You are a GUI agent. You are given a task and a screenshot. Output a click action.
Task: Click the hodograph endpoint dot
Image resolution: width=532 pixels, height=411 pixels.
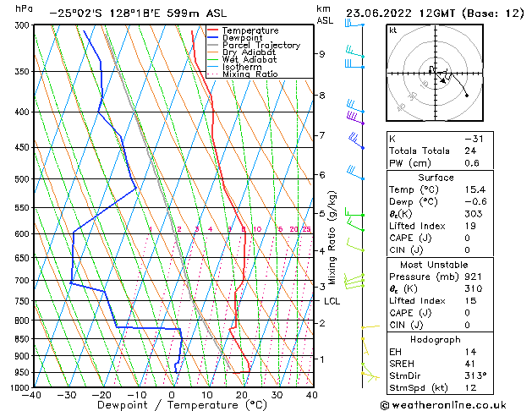pyautogui.click(x=467, y=96)
